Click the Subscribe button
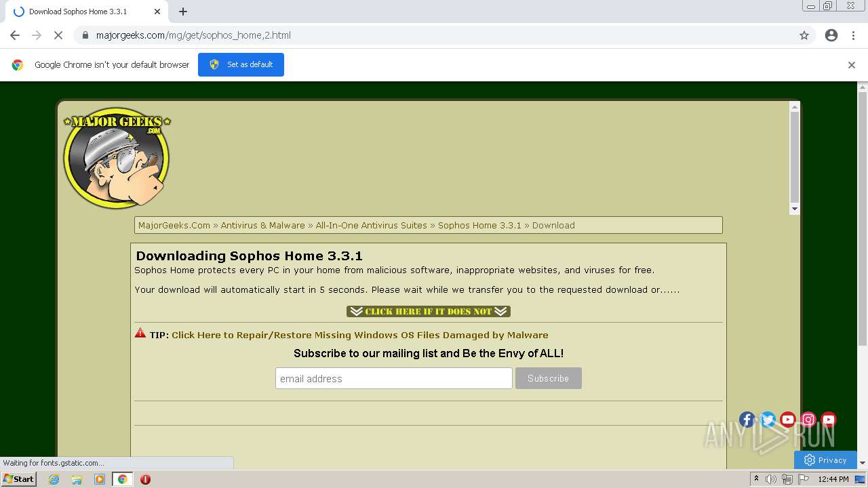Screen dimensions: 868x488 click(548, 378)
